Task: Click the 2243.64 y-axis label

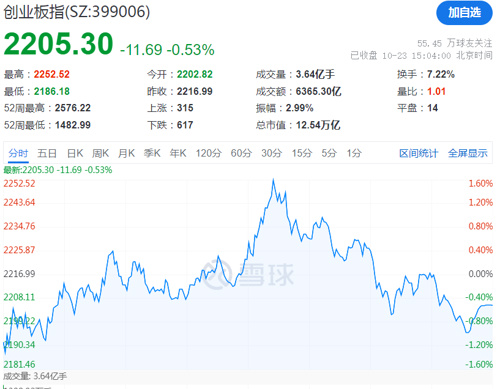Action: pyautogui.click(x=19, y=202)
